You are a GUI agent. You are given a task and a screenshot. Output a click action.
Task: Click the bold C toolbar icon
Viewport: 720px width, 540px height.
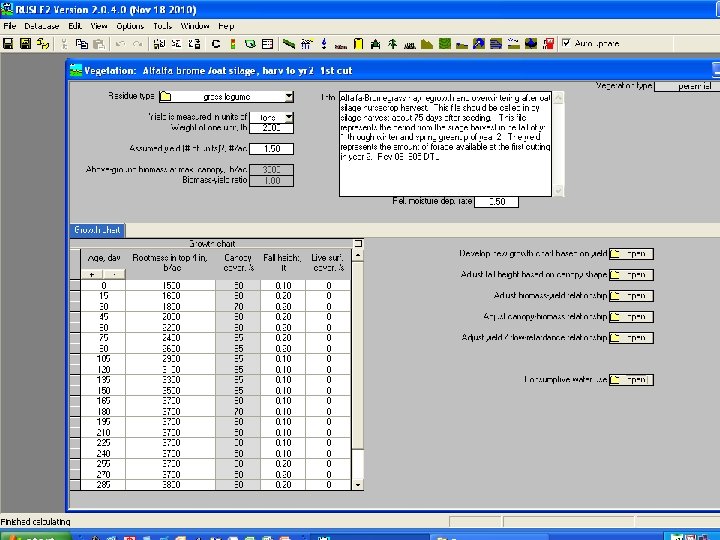[x=215, y=44]
